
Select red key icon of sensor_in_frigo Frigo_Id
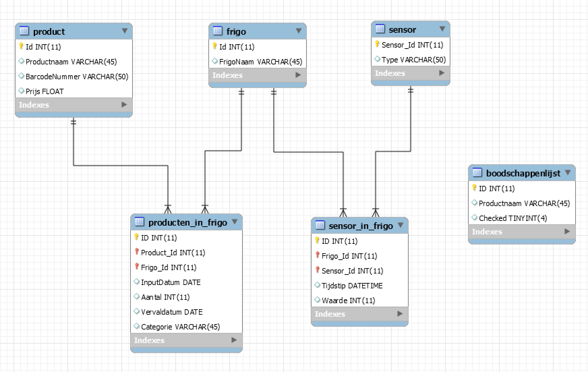click(x=317, y=255)
